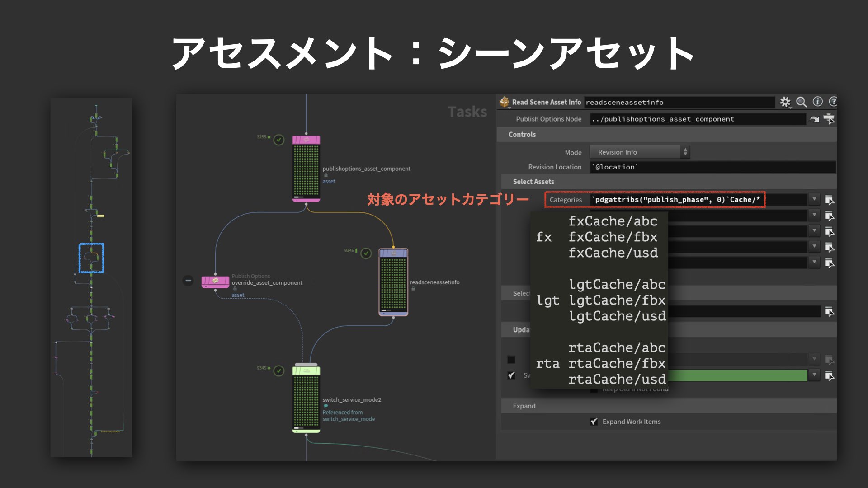Click the chooser icon on the row directly below Categories

pos(829,216)
